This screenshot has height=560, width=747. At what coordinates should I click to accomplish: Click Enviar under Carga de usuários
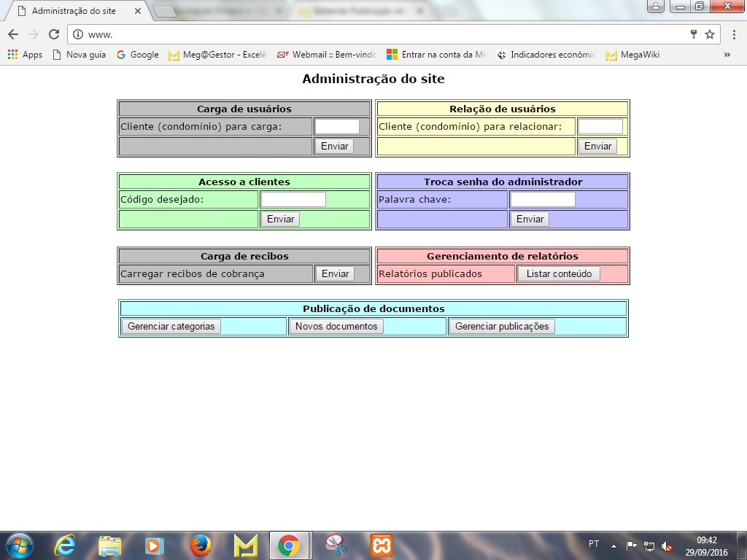(334, 146)
